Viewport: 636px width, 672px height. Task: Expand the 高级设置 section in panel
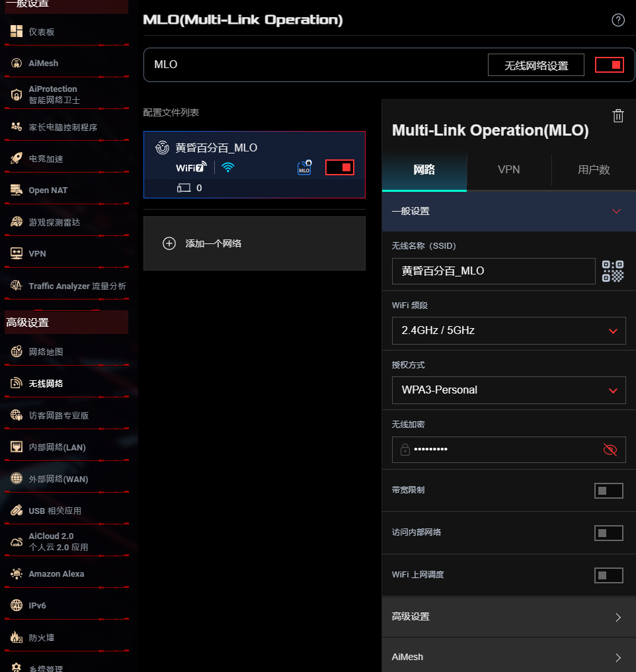tap(509, 616)
